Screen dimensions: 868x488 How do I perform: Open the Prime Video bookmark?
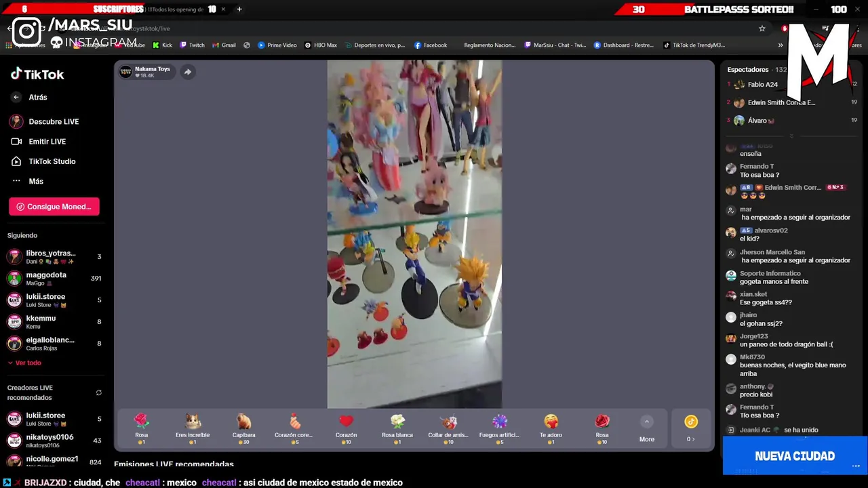pos(277,45)
